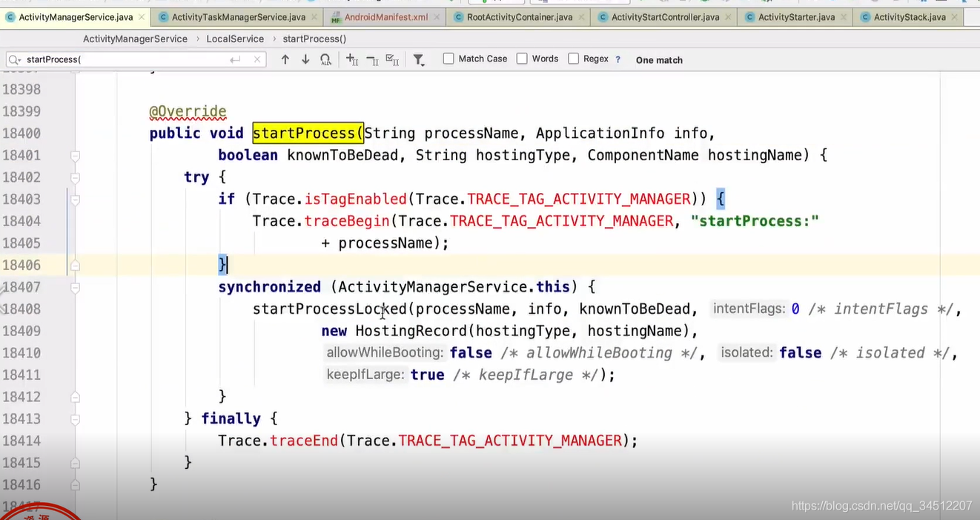The image size is (980, 520).
Task: Close the ActivityStack.java tab
Action: [955, 17]
